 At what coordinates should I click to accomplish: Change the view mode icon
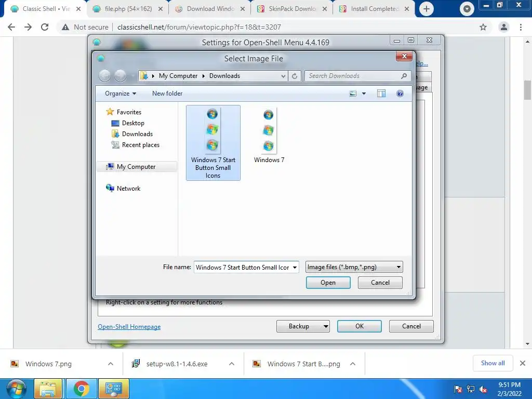(353, 94)
